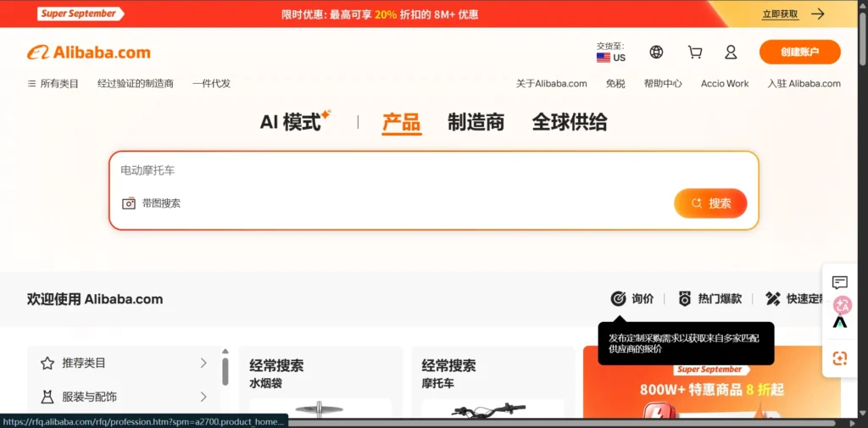Open 经过验证的制造商 link

click(136, 84)
